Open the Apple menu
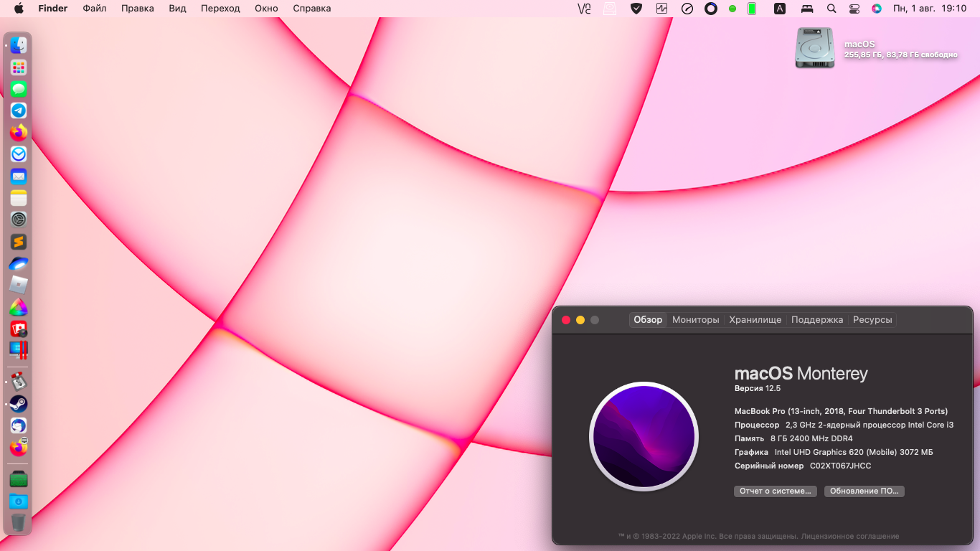This screenshot has height=551, width=980. coord(19,9)
